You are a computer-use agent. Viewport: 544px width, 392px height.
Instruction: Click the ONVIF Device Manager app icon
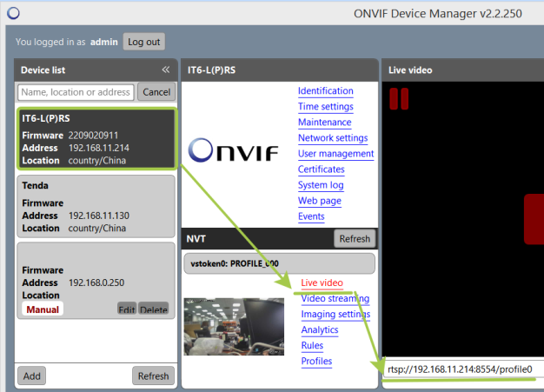point(13,13)
